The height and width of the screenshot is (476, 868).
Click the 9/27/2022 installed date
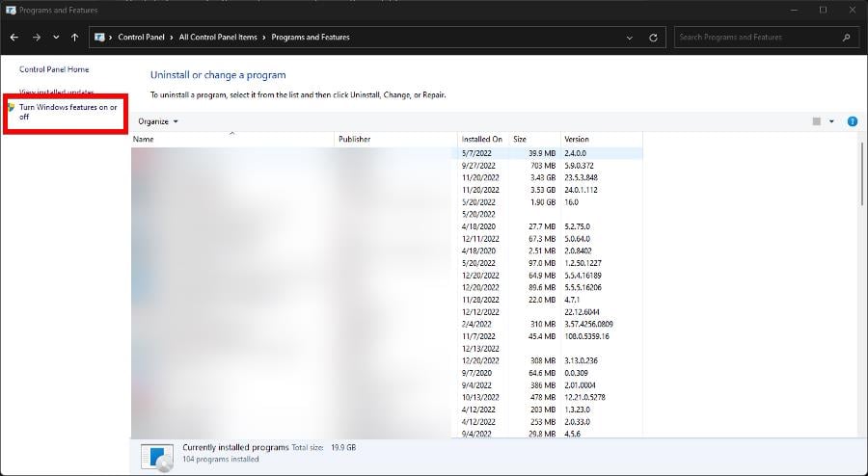click(x=478, y=166)
